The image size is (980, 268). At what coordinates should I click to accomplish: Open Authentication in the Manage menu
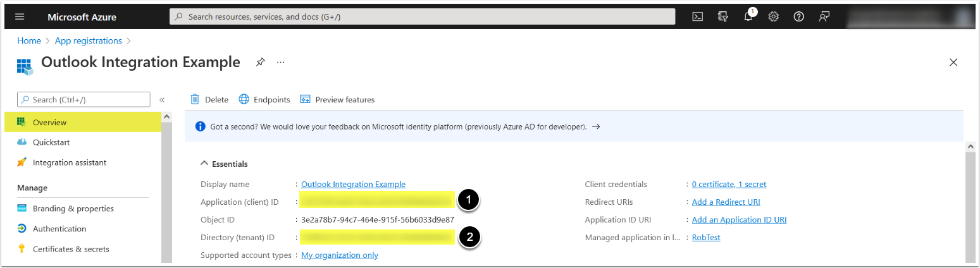coord(59,229)
